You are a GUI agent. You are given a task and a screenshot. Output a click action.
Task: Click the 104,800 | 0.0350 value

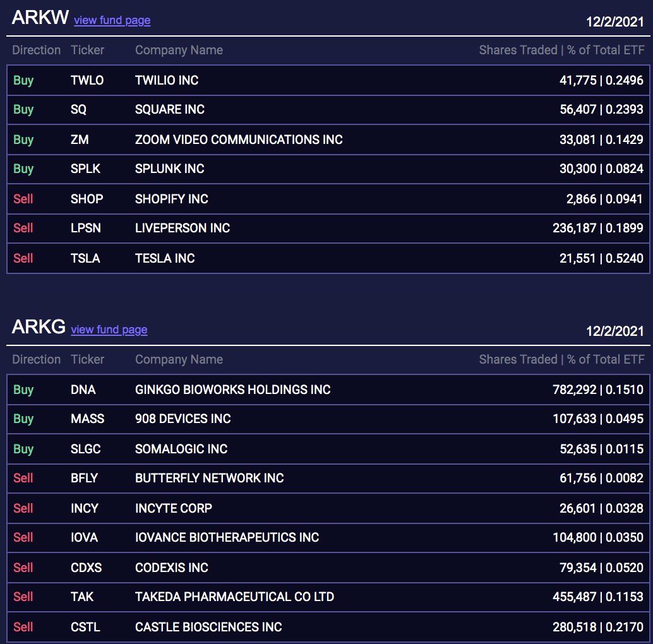pyautogui.click(x=598, y=537)
